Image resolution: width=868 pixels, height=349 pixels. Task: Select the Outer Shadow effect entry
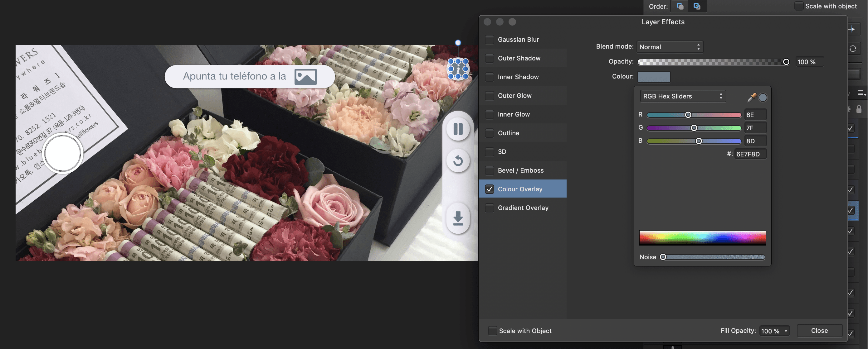tap(519, 58)
